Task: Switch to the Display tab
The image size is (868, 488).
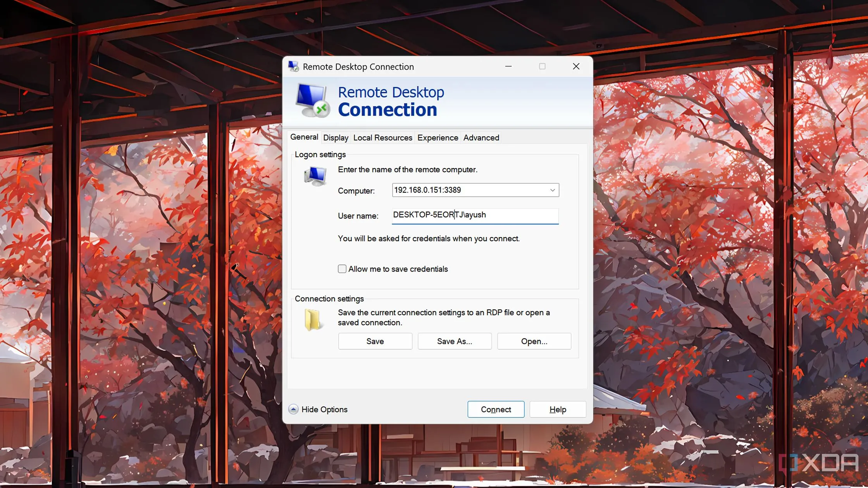Action: tap(336, 138)
